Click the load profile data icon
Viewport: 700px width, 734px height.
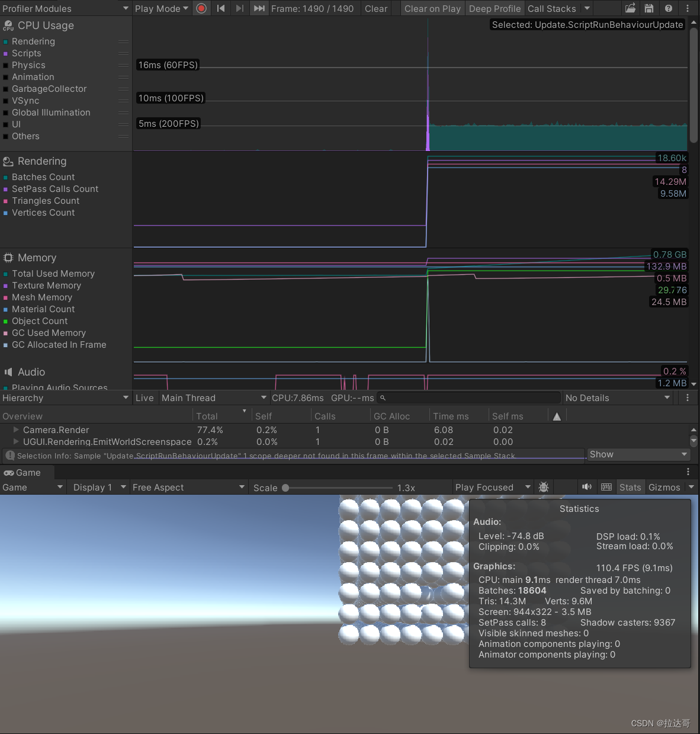coord(630,8)
